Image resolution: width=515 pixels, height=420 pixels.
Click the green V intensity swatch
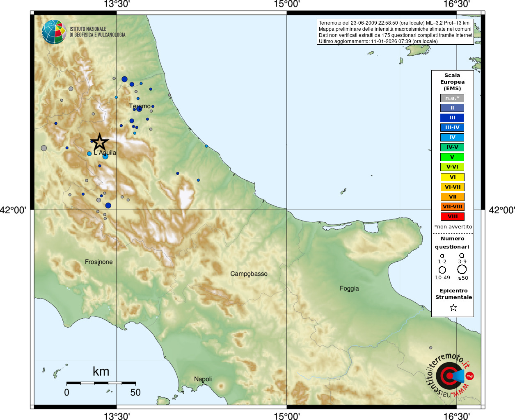(452, 157)
